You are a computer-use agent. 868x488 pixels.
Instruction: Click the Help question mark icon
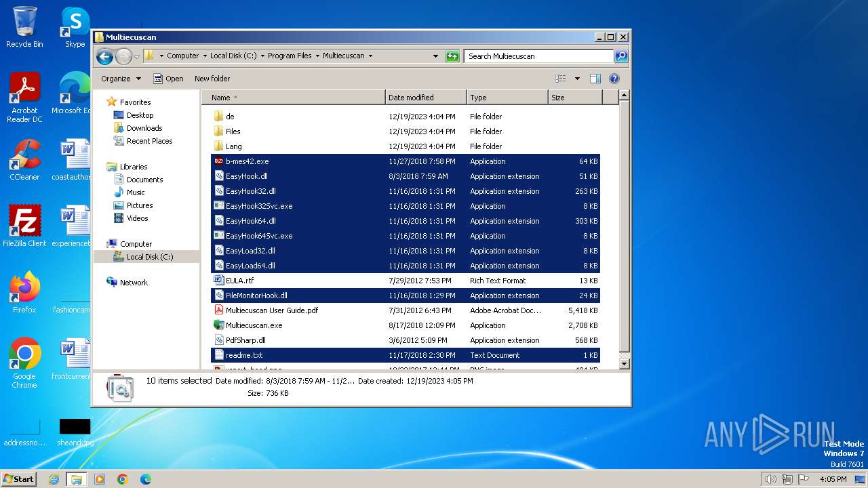tap(614, 79)
